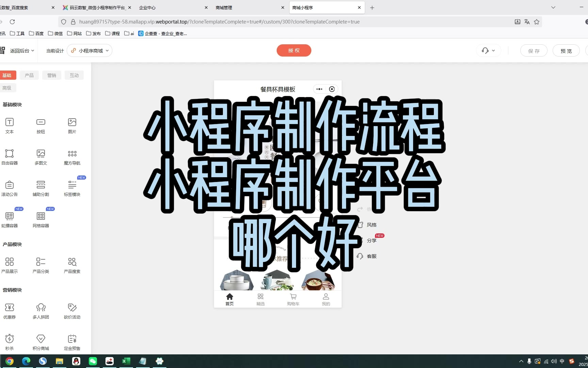This screenshot has width=588, height=368.
Task: Open a new browser tab
Action: click(x=372, y=7)
